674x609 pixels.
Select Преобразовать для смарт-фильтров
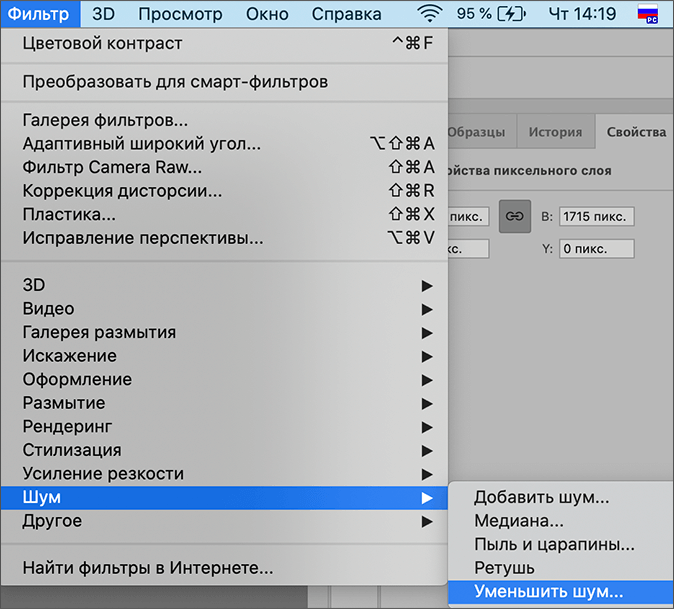(x=224, y=82)
